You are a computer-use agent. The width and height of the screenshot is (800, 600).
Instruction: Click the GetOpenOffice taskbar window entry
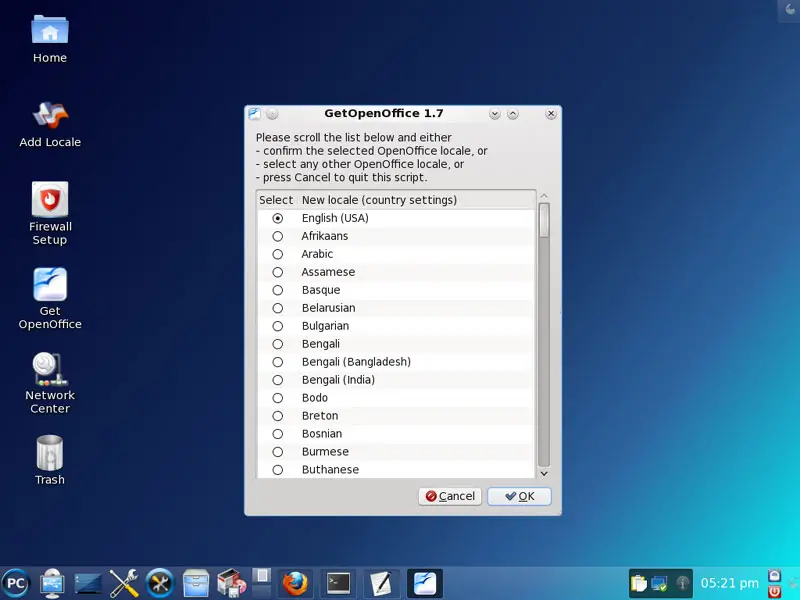click(424, 583)
